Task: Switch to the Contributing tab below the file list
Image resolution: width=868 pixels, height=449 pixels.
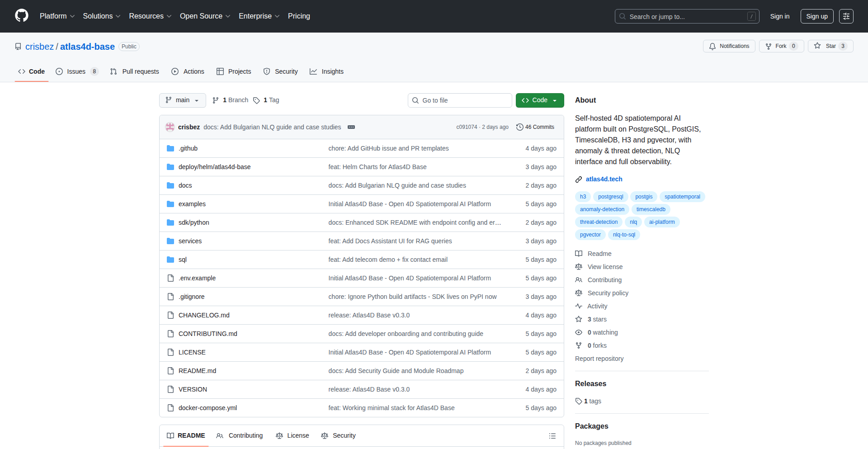Action: pos(240,436)
